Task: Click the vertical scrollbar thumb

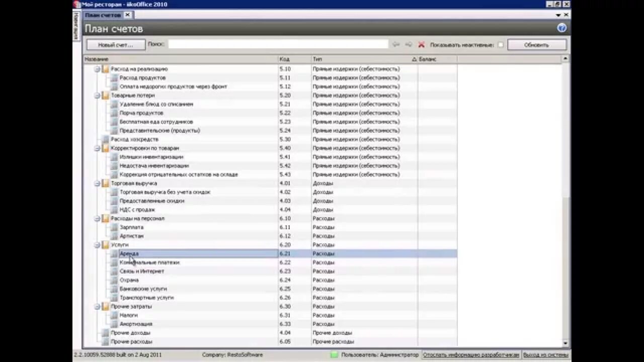Action: 566,267
